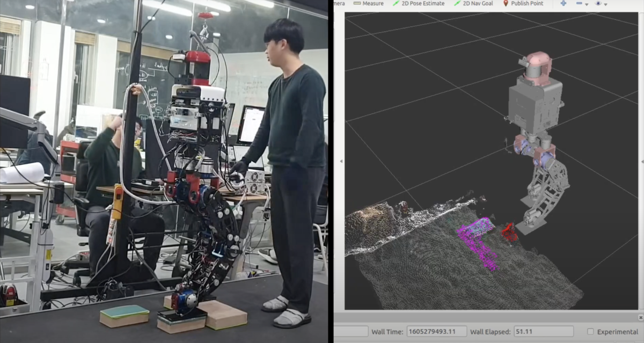This screenshot has height=343, width=644.
Task: Click the blue plus add-tool icon
Action: [563, 3]
